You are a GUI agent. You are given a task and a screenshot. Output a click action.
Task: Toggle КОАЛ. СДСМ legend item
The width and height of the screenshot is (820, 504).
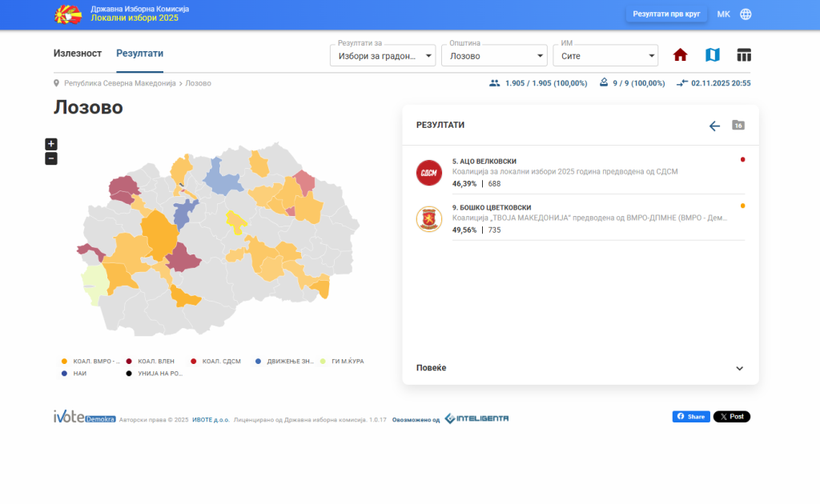[215, 362]
